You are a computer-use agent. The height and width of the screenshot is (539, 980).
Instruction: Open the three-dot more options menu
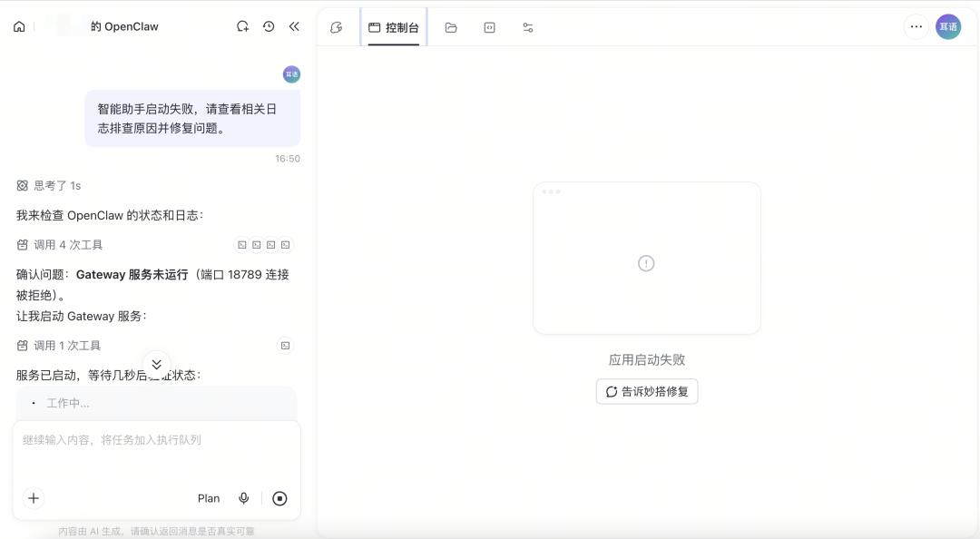click(x=916, y=26)
